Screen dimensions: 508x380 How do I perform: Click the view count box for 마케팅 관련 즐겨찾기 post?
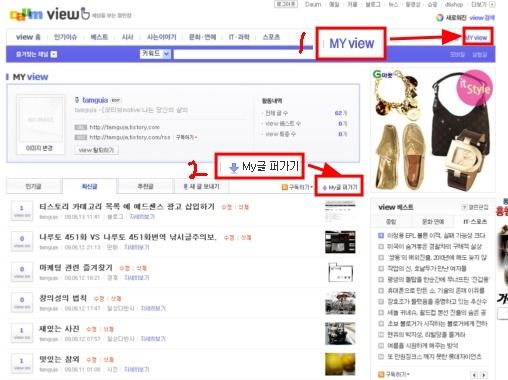[x=22, y=272]
